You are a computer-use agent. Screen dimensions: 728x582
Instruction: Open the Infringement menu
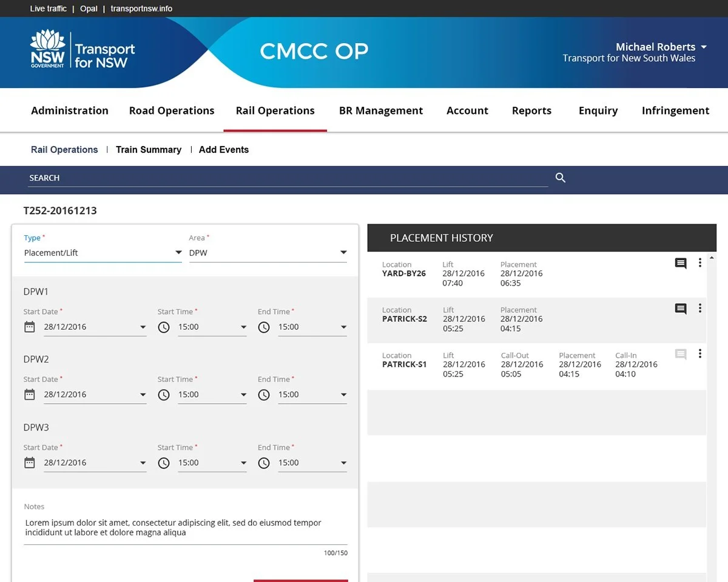(675, 110)
